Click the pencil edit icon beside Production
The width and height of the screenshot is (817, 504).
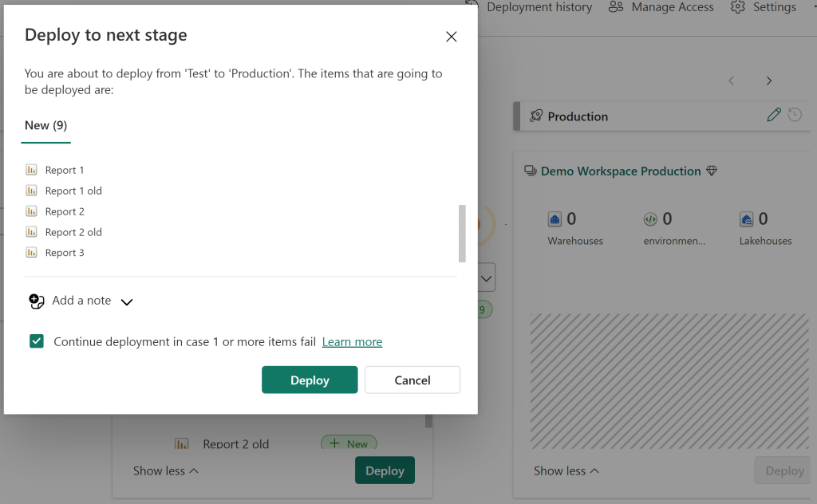point(773,116)
